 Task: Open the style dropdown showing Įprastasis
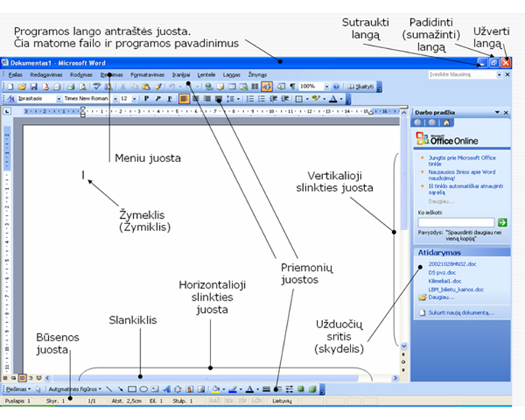(x=59, y=99)
